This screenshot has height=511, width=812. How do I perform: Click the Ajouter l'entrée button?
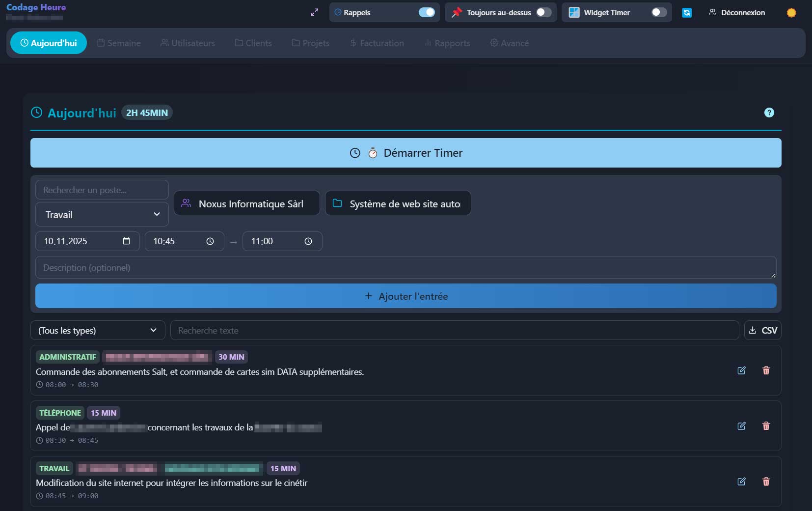(x=406, y=296)
